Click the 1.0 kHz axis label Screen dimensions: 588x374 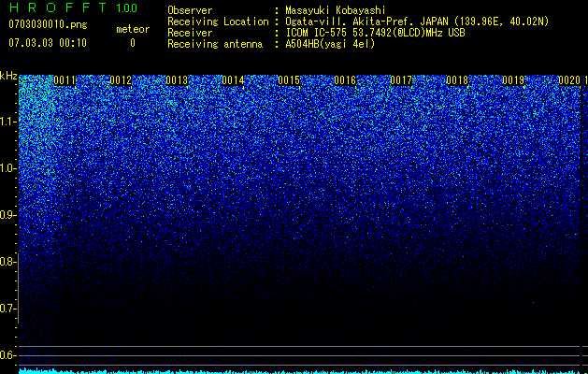coord(7,168)
